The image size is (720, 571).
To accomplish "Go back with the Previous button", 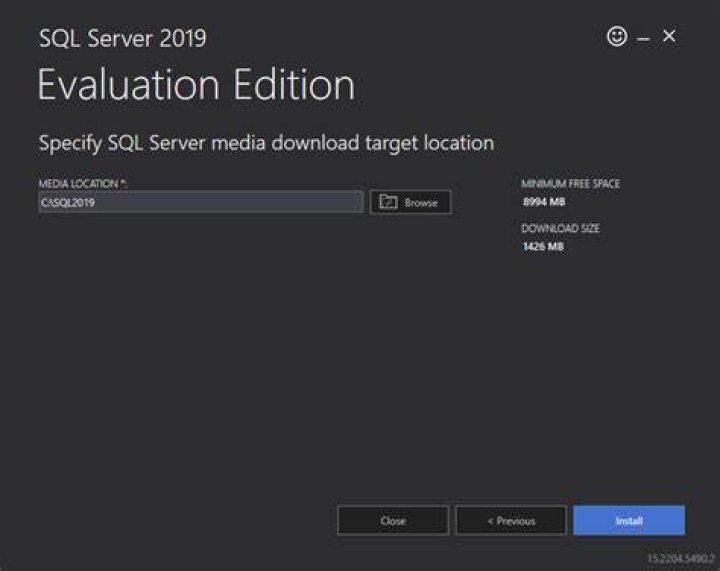I will 511,521.
